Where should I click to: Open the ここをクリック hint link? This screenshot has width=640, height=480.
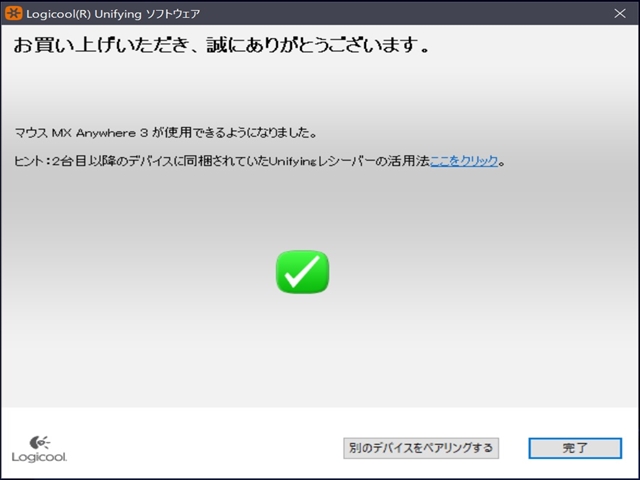click(x=464, y=161)
